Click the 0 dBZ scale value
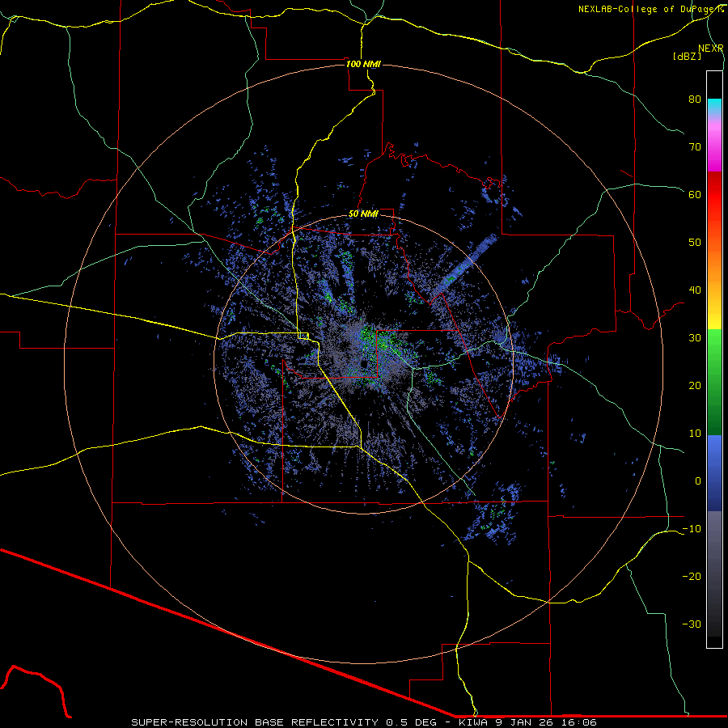The width and height of the screenshot is (728, 728). pyautogui.click(x=698, y=481)
